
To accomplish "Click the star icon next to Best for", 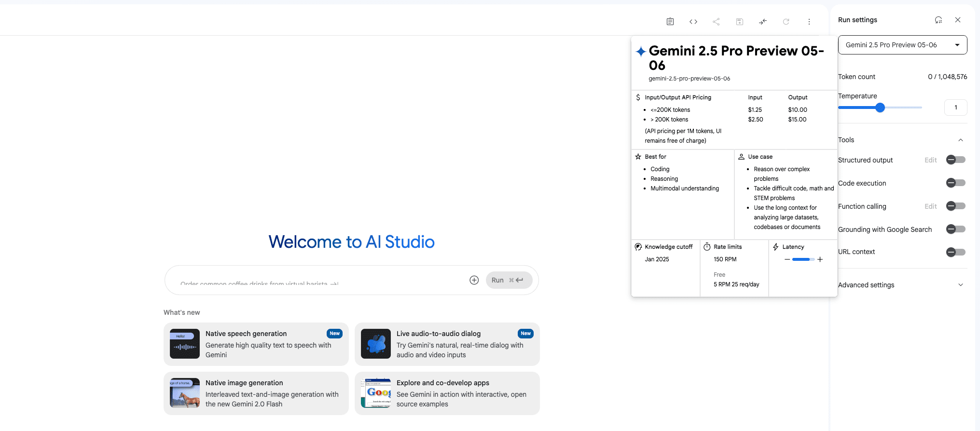I will point(638,157).
